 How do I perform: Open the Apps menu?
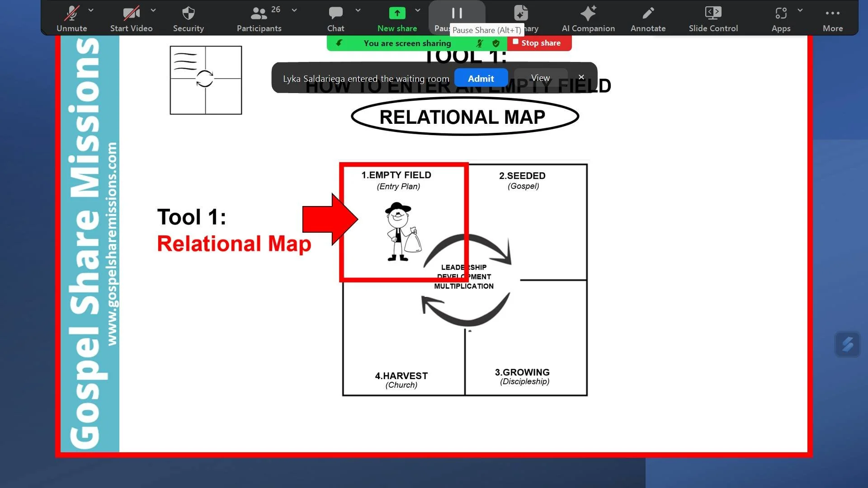pos(781,18)
